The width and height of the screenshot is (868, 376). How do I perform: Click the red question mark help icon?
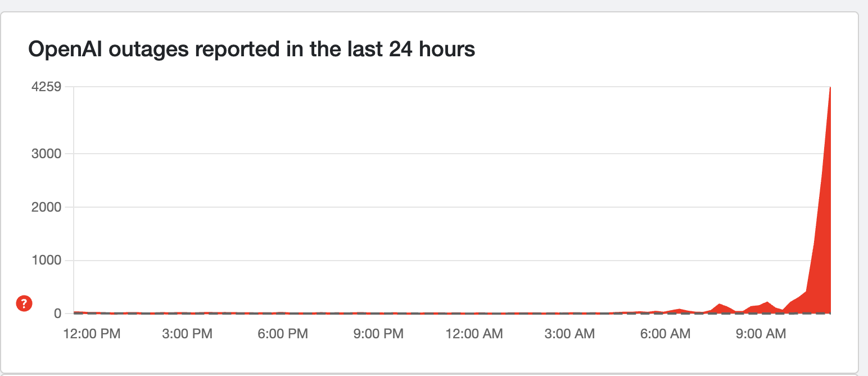point(24,304)
